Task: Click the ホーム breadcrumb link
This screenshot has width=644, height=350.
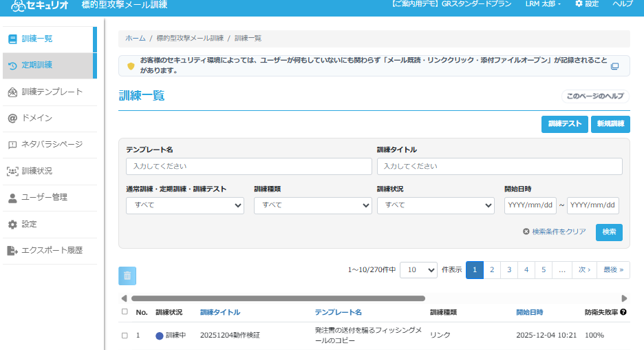Action: pos(136,39)
